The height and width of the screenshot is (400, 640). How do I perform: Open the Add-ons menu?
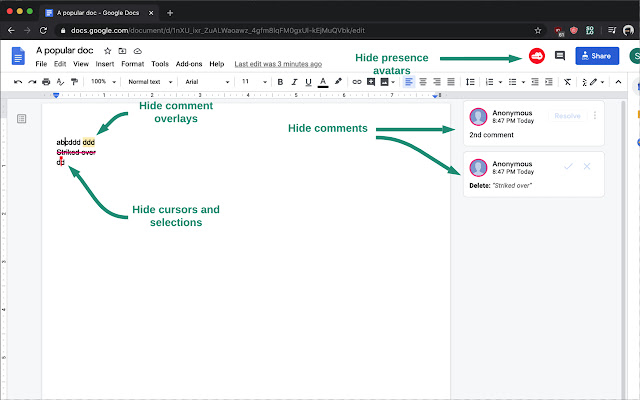coord(188,63)
